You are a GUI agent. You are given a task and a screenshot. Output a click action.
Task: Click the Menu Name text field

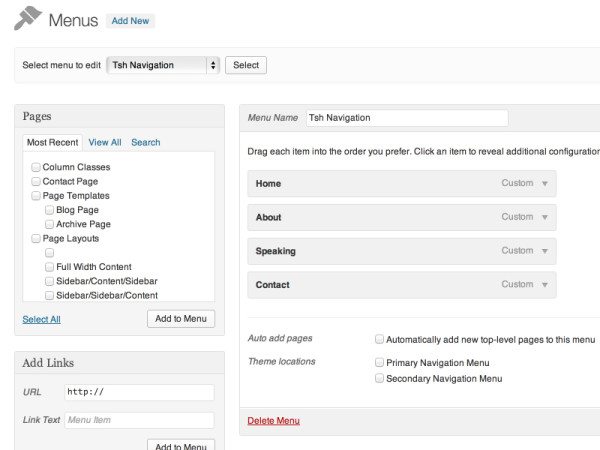click(407, 118)
